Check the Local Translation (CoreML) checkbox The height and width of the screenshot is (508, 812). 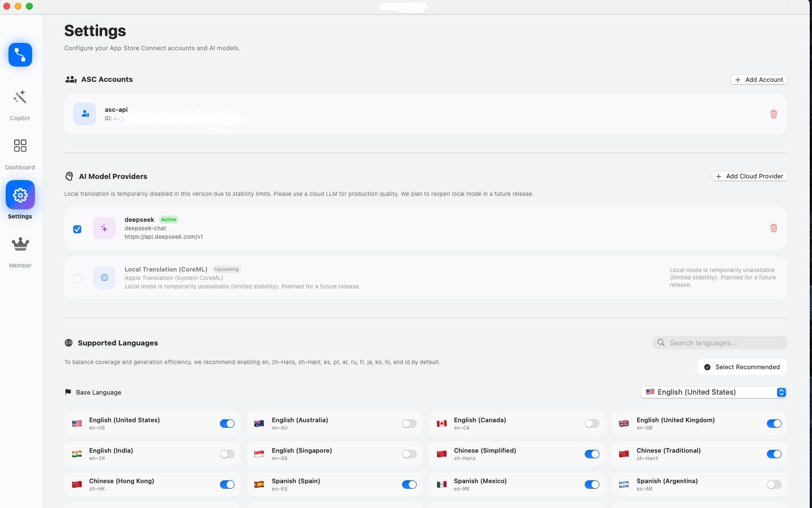click(77, 278)
